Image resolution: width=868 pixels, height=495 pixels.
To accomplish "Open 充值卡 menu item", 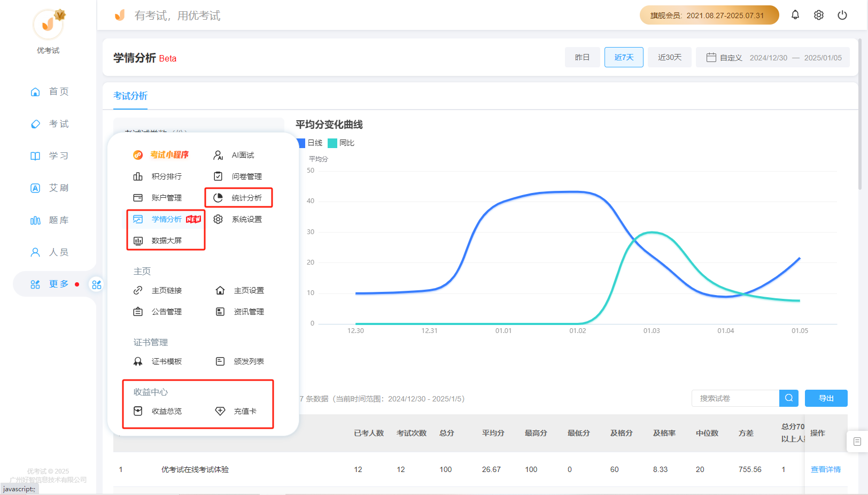I will 236,411.
